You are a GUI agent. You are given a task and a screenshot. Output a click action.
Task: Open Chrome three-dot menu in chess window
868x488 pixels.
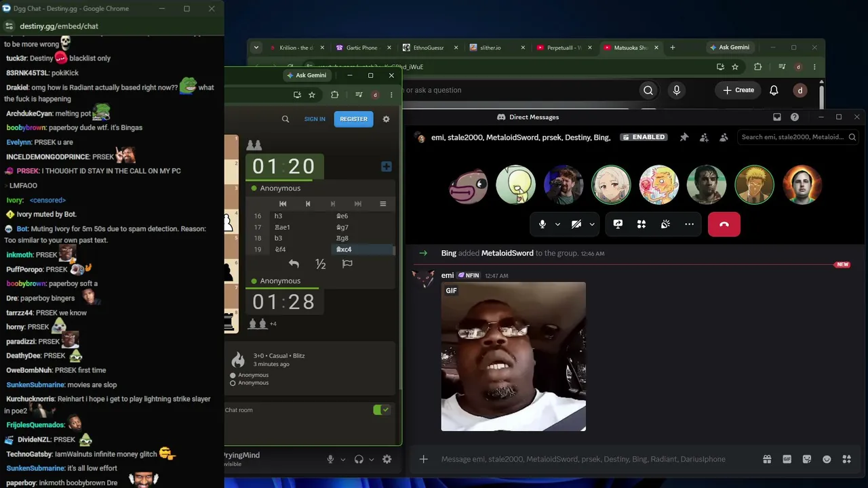coord(391,95)
